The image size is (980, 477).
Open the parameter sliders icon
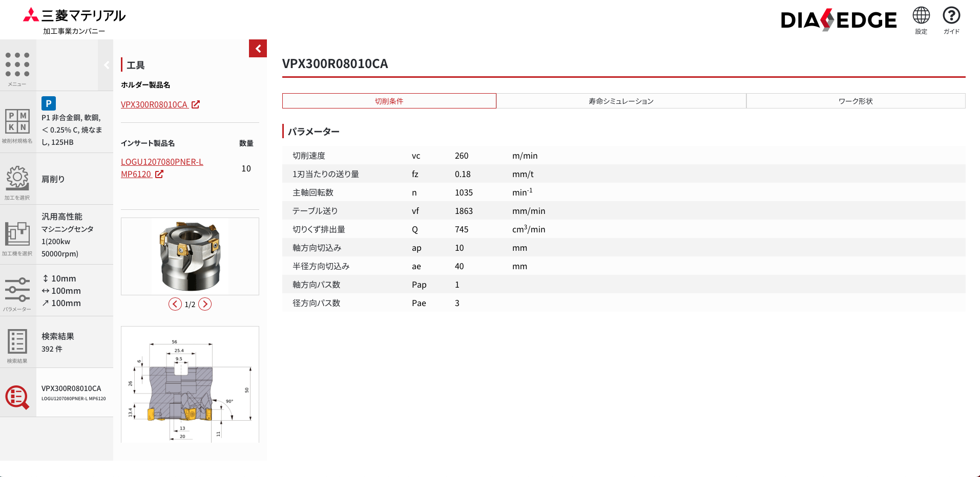(17, 290)
